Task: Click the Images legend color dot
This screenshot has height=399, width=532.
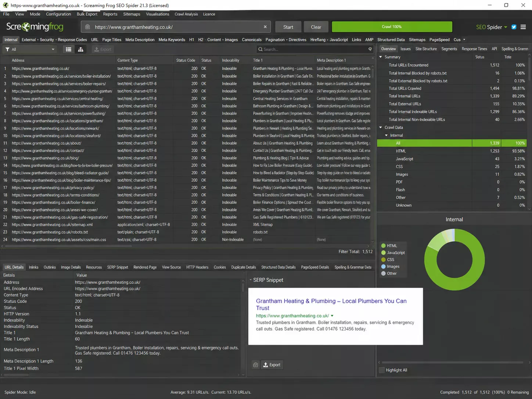Action: [x=384, y=267]
